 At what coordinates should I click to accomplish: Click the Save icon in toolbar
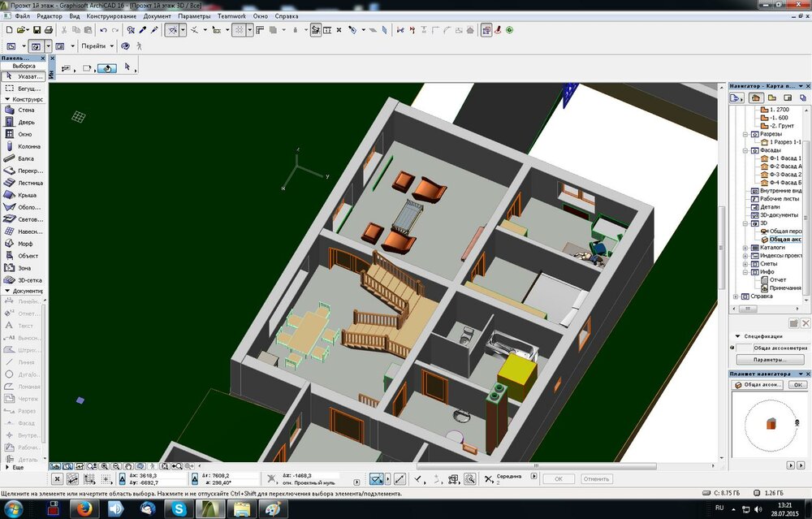37,30
